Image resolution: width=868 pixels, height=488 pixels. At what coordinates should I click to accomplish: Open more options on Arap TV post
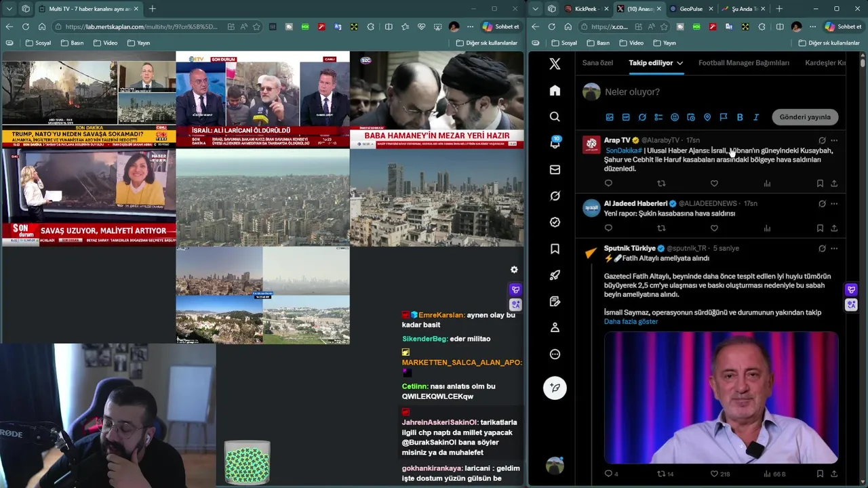(834, 140)
